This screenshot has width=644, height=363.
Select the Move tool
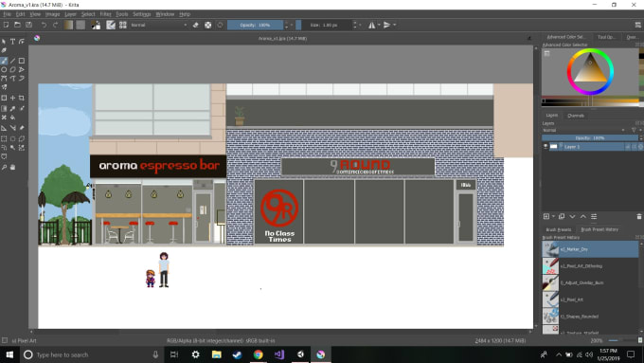(x=12, y=98)
